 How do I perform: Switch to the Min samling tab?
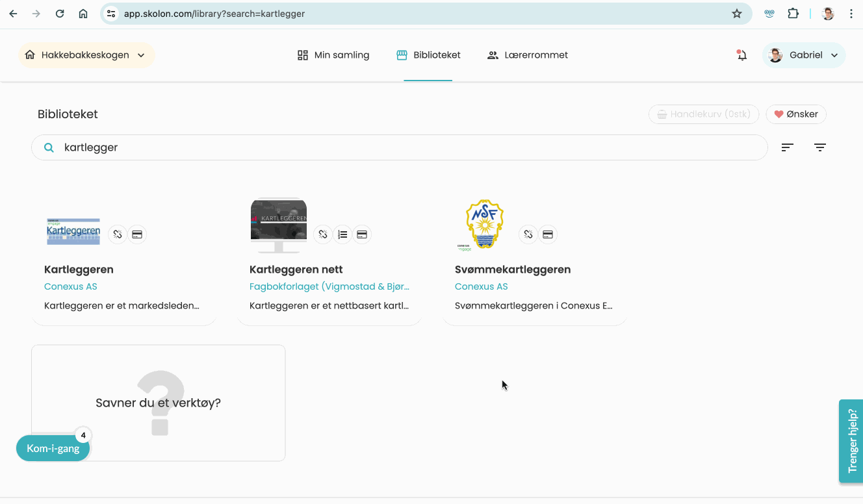click(333, 55)
